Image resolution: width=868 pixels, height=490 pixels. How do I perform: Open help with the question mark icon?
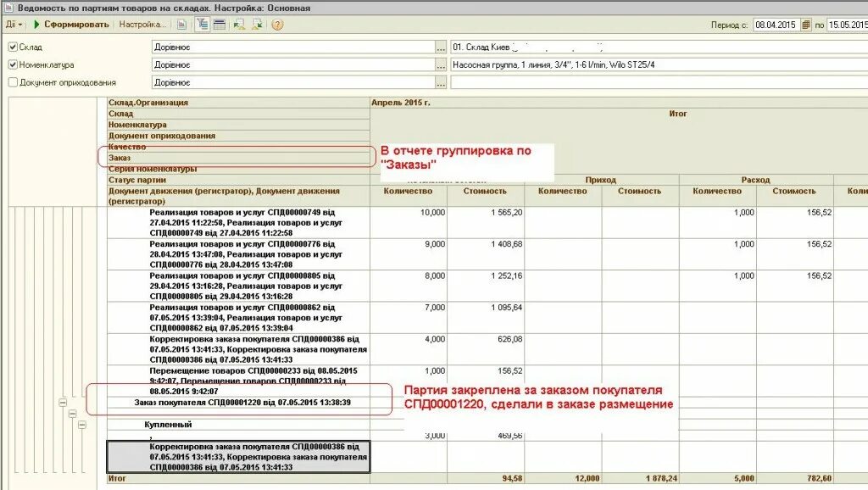pos(277,25)
